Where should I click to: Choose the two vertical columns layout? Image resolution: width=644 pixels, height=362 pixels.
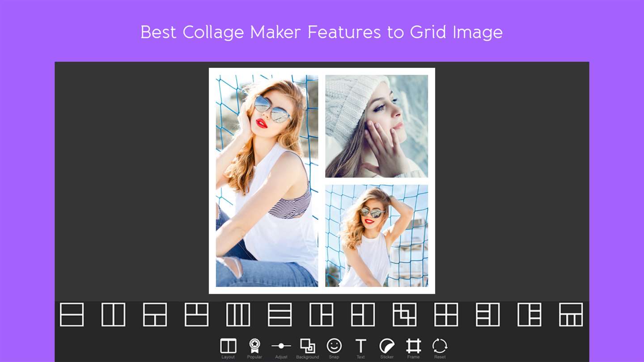(113, 315)
